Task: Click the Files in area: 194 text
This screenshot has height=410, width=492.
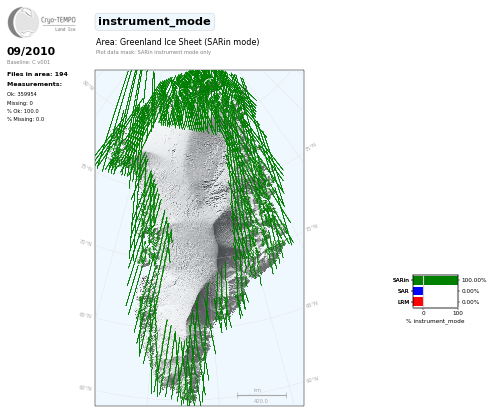Action: (x=37, y=74)
